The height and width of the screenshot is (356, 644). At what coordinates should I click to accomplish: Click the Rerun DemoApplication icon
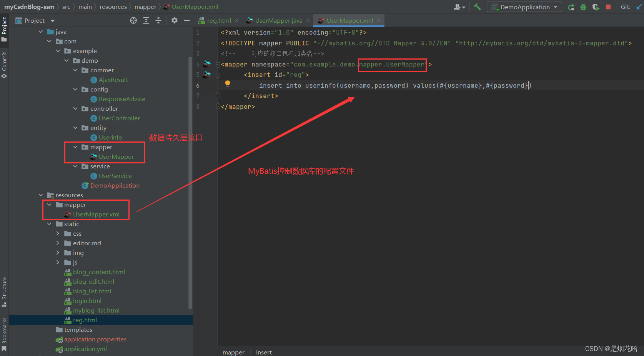click(x=571, y=7)
